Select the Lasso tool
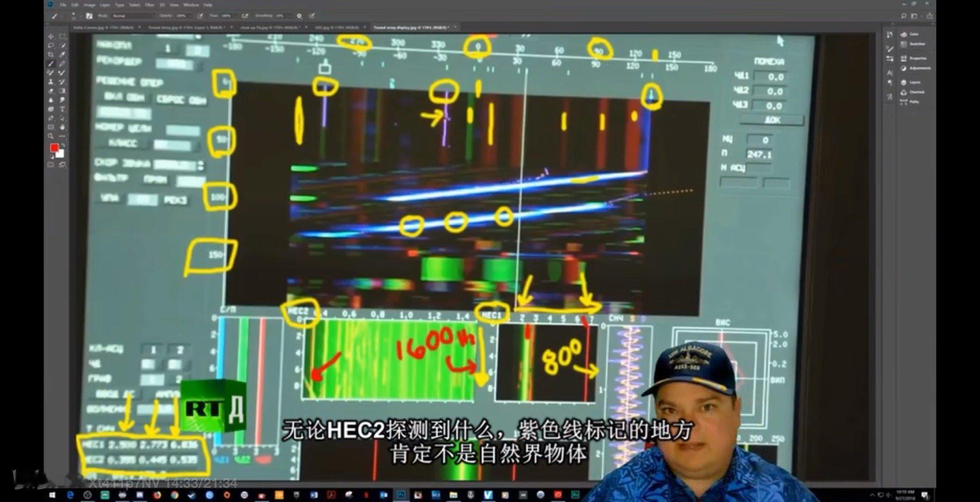This screenshot has width=980, height=502. point(51,45)
